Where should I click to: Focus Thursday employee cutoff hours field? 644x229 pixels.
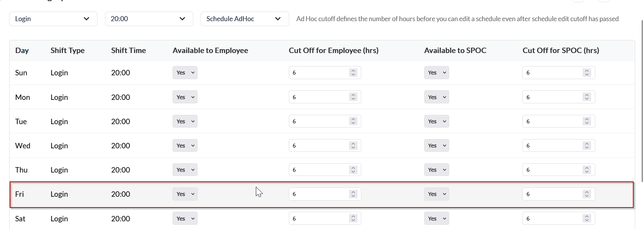(x=319, y=170)
